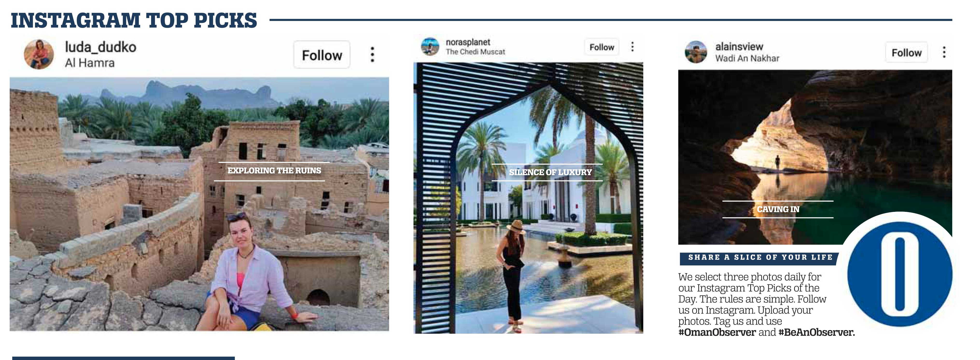Open the norasplanet username
The height and width of the screenshot is (360, 980).
(468, 42)
